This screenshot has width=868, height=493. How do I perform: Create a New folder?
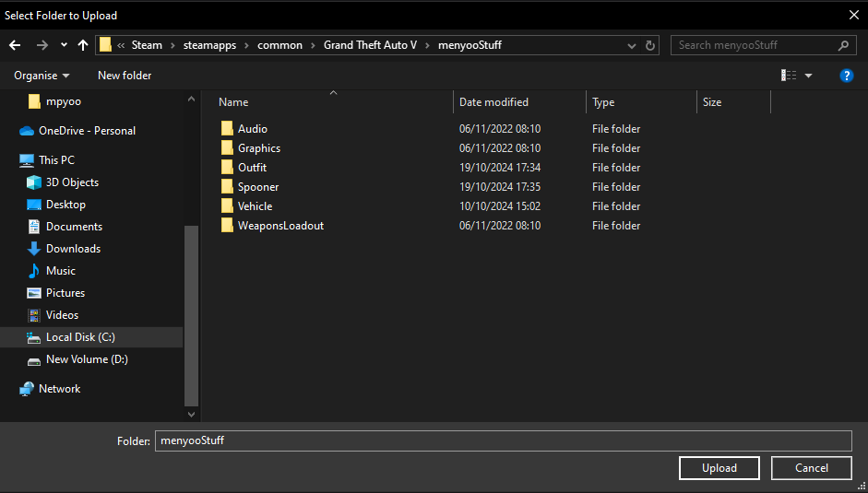click(x=125, y=76)
